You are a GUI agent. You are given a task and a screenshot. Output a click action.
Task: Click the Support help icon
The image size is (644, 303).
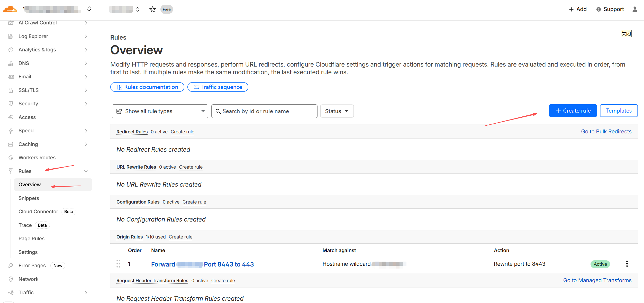tap(598, 9)
